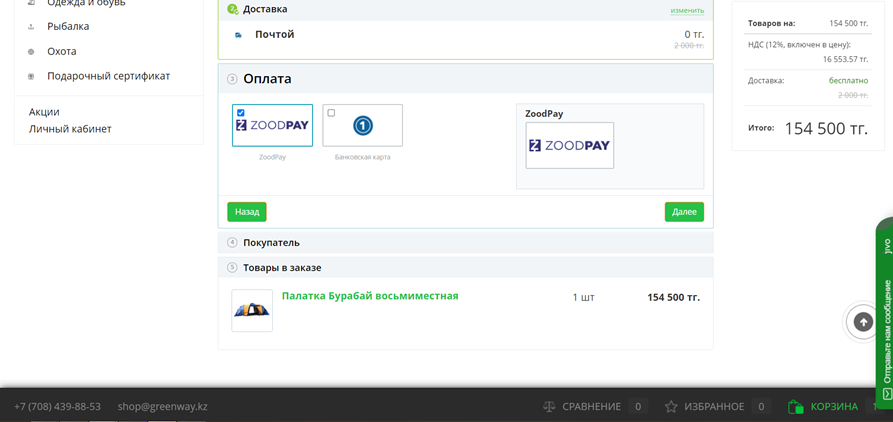Screen dimensions: 893x422
Task: Expand the Товары в заказе section
Action: (465, 268)
